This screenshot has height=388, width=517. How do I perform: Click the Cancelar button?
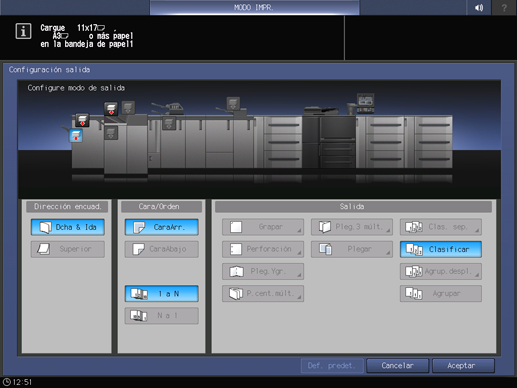pos(398,366)
